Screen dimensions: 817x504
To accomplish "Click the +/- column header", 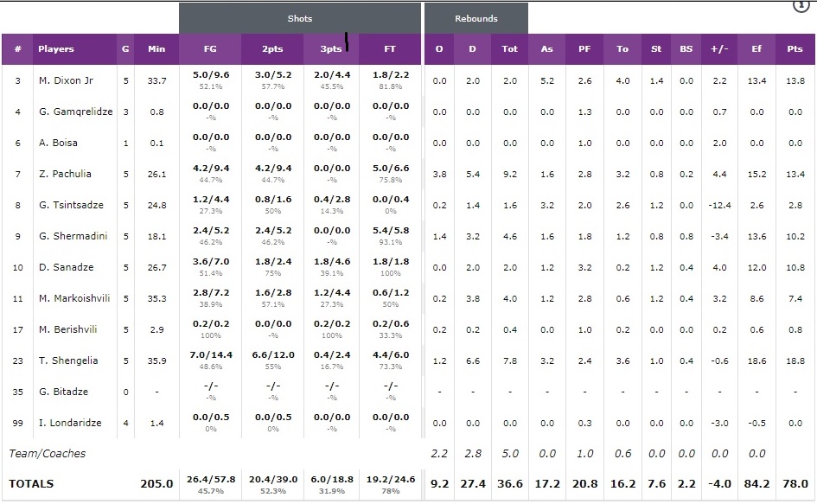I will (719, 49).
